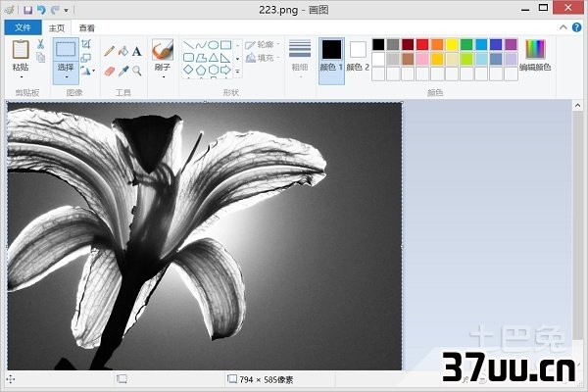Click the Undo arrow in title bar
Screen dimensions: 588x392
[x=41, y=10]
